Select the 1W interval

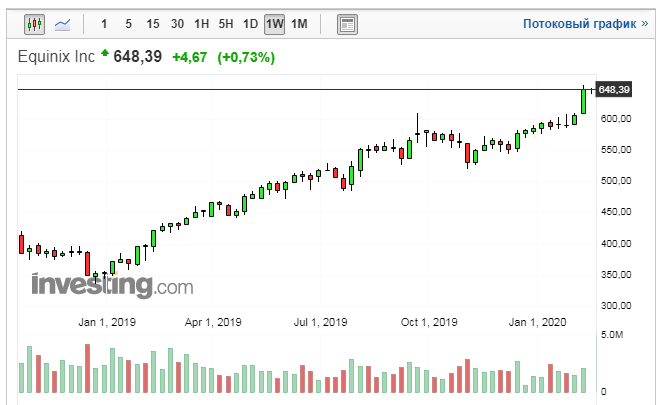(274, 24)
